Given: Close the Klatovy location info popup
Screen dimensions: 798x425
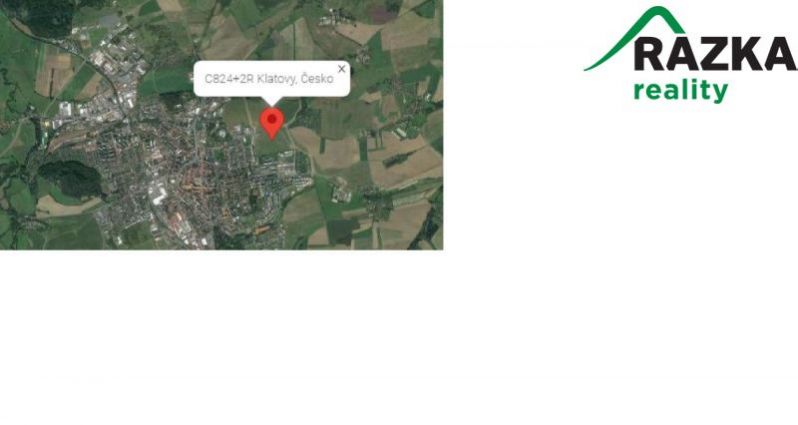Looking at the screenshot, I should [x=341, y=69].
